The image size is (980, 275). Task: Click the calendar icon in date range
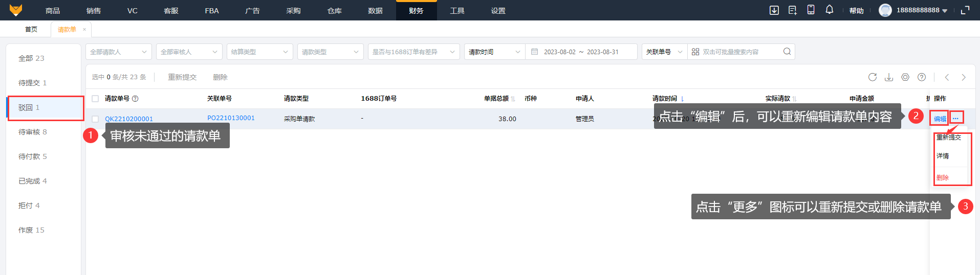[x=535, y=52]
